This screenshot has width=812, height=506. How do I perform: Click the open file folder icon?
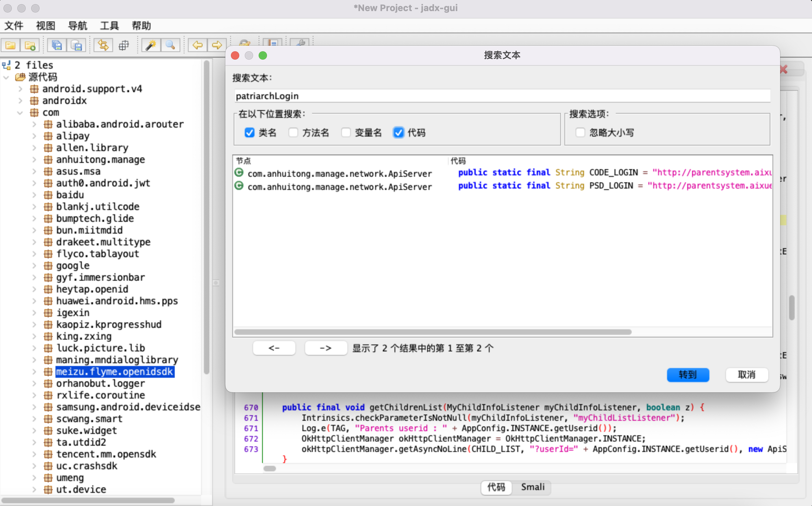click(10, 45)
